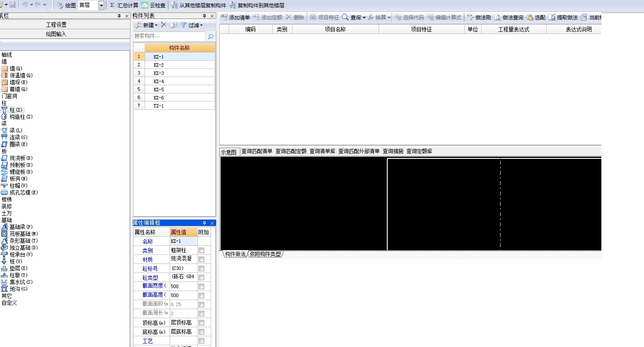Screen dimensions: 644x347
Task: Toggle 附加 checkbox for 材质 row
Action: click(x=201, y=259)
